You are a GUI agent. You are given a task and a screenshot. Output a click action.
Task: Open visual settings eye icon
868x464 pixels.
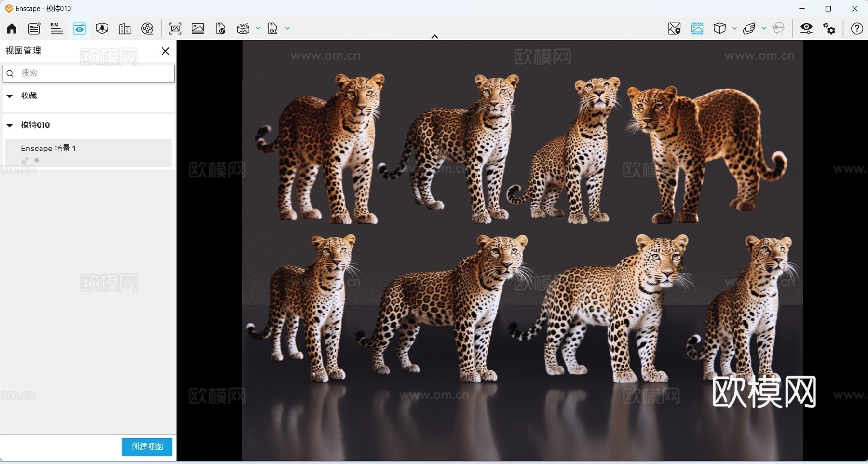click(806, 29)
